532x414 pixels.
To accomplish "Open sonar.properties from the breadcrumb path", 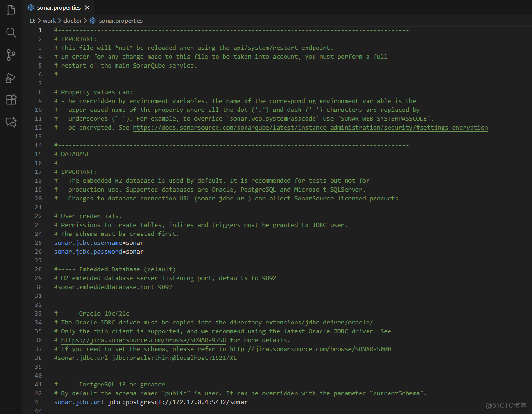I will (120, 21).
